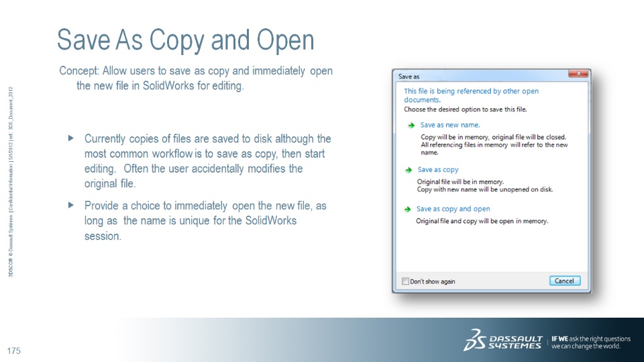Click the green arrow beside Save as copy and open

pos(407,210)
